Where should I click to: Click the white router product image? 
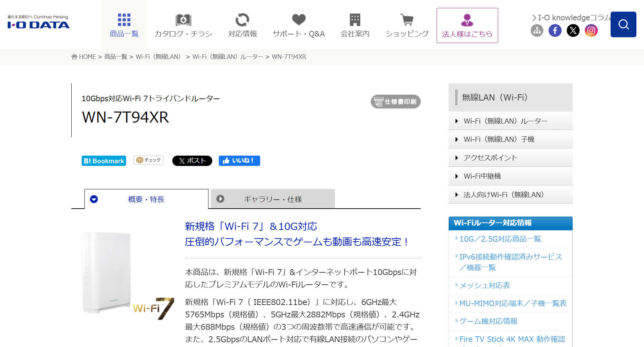(107, 273)
